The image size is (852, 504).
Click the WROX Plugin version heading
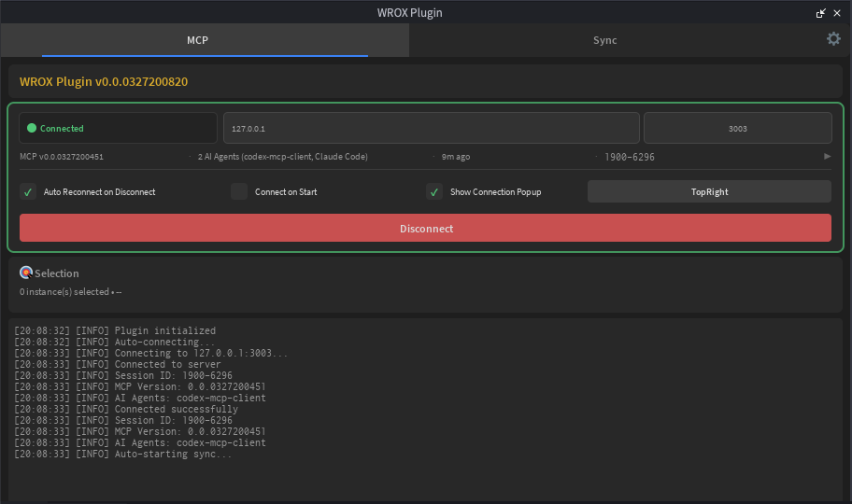pyautogui.click(x=104, y=81)
